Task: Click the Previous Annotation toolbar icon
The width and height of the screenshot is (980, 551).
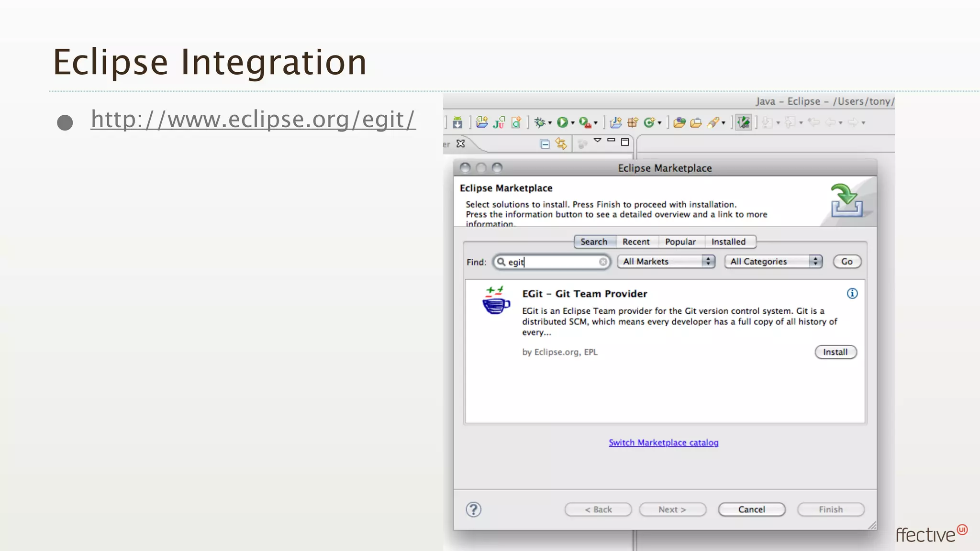Action: coord(790,122)
